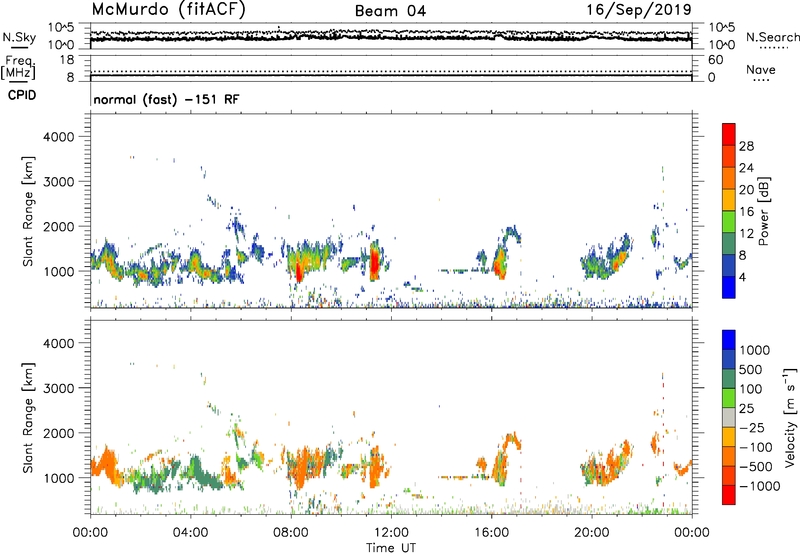The height and width of the screenshot is (554, 800).
Task: Click the blue bottom of Power colorbar
Action: [x=729, y=287]
